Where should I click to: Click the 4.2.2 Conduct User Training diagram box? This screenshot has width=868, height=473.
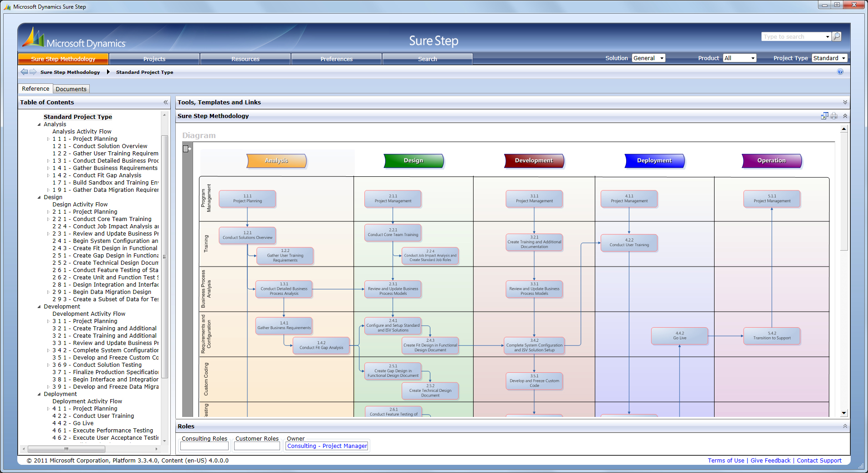[x=629, y=242]
